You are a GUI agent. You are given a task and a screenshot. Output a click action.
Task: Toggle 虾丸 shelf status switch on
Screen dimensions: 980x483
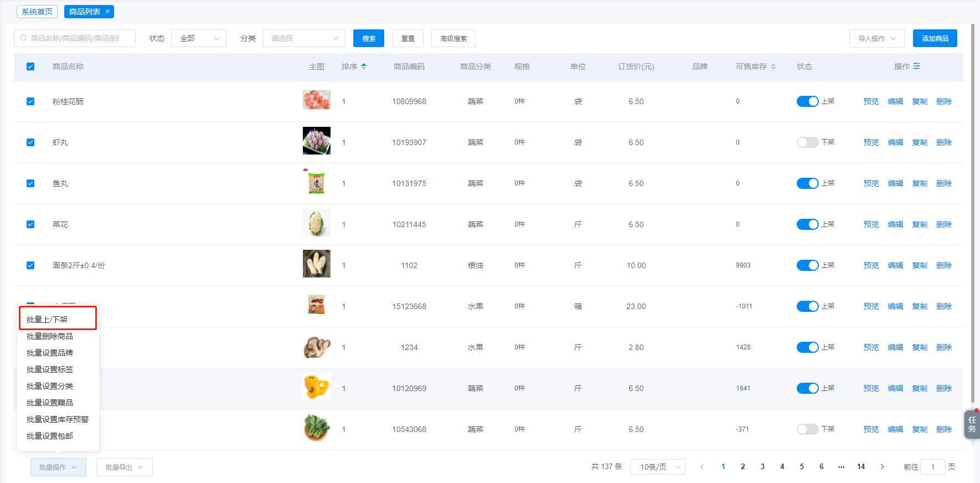(x=807, y=142)
